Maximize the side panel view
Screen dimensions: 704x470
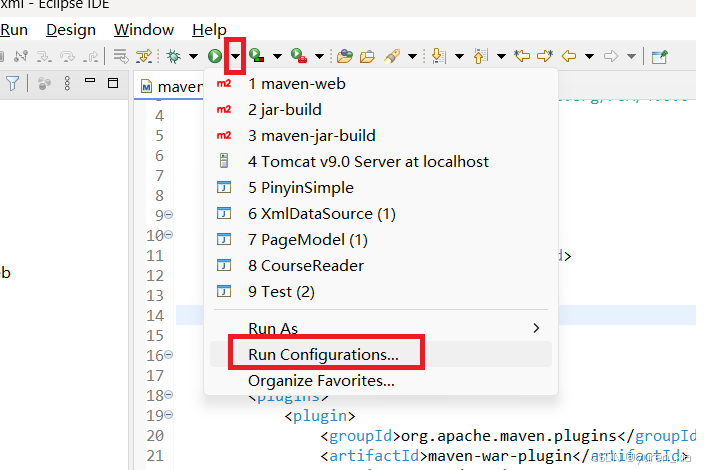pyautogui.click(x=113, y=83)
